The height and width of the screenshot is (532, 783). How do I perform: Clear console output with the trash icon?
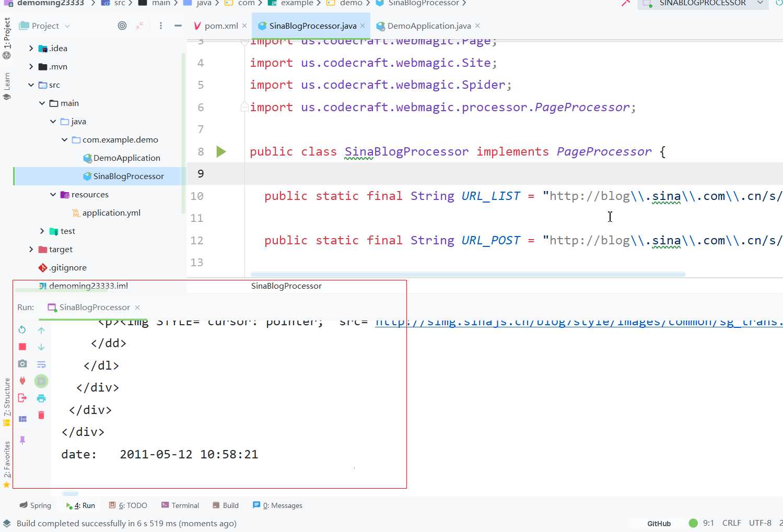click(41, 415)
